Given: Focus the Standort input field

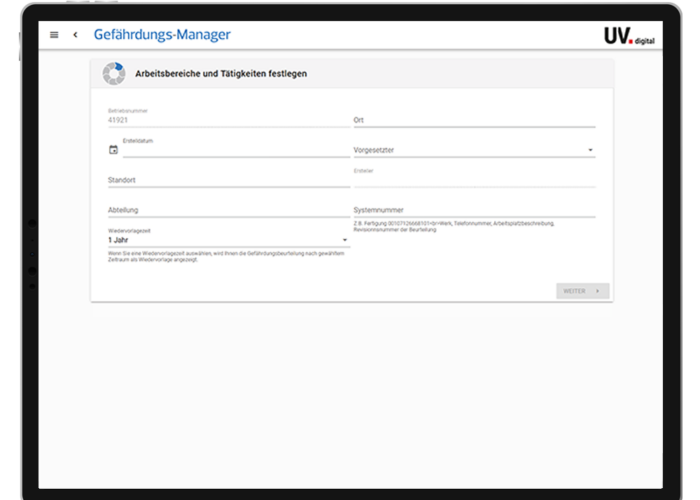Looking at the screenshot, I should pyautogui.click(x=229, y=180).
